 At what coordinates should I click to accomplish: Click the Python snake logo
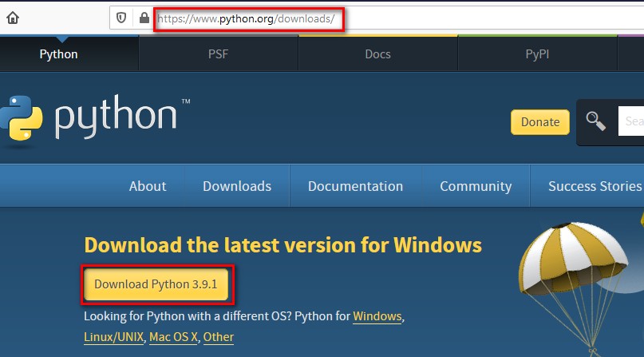click(x=21, y=118)
